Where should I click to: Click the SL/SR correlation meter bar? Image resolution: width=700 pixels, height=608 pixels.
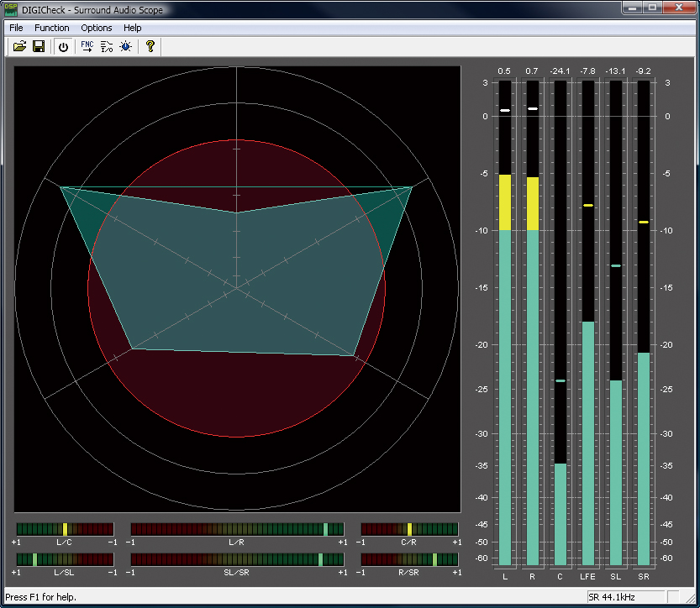[237, 559]
